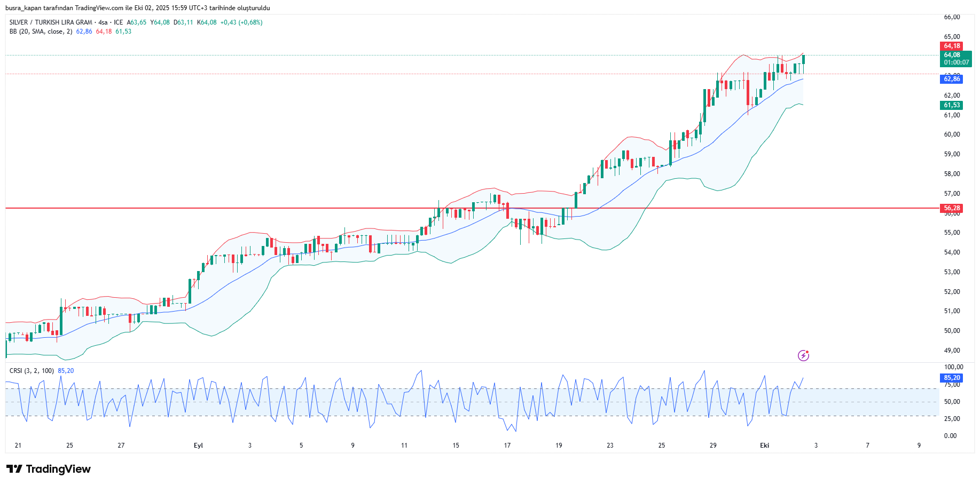Open the CRSI (3, 2, 100) legend
Screen dimensions: 980x485
coord(32,371)
